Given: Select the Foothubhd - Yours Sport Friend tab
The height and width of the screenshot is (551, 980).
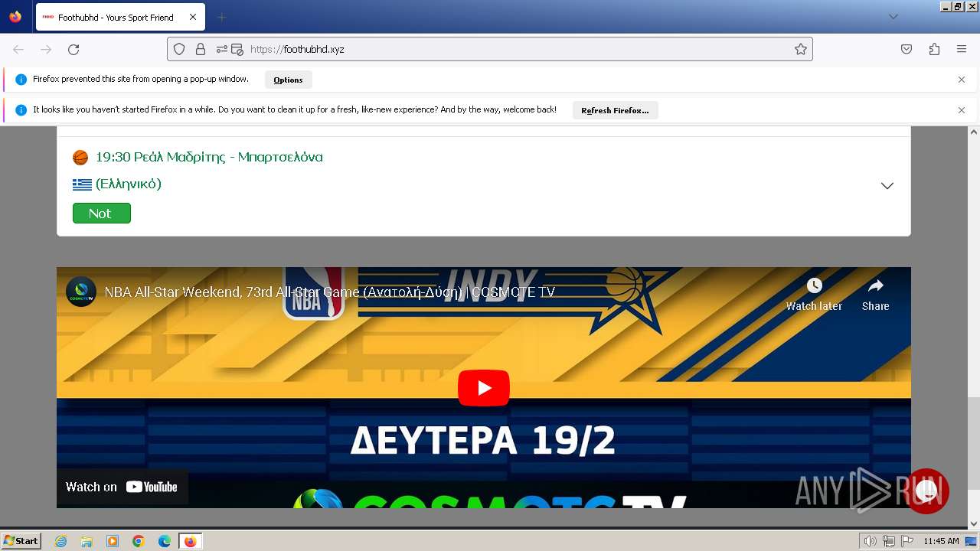Looking at the screenshot, I should pos(119,17).
